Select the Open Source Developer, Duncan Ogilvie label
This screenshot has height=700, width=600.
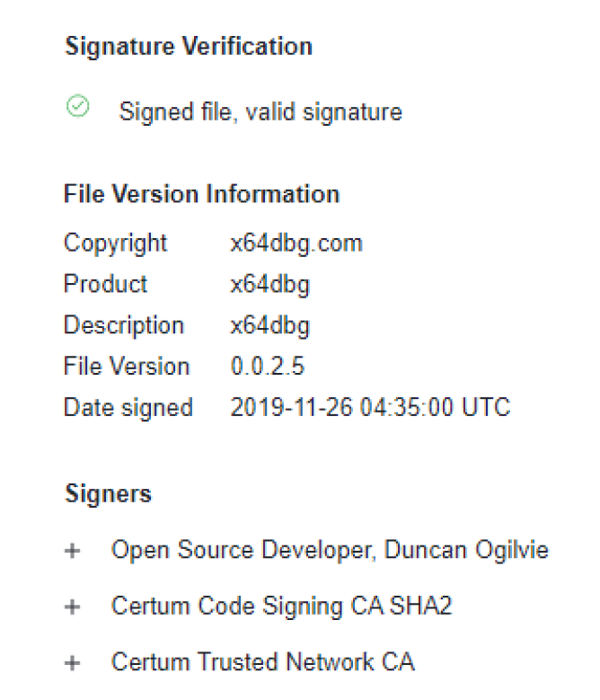330,550
